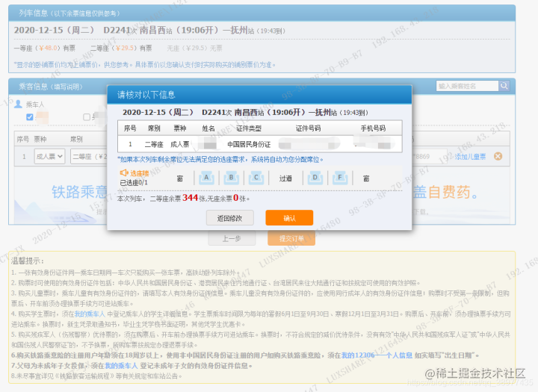The width and height of the screenshot is (538, 392).
Task: Click the orange 确认 confirm button
Action: [289, 218]
